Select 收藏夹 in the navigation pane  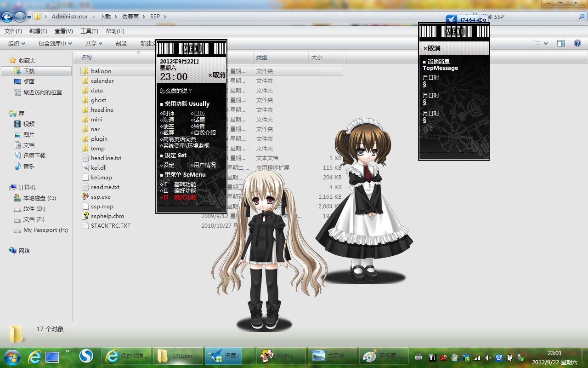(x=27, y=61)
